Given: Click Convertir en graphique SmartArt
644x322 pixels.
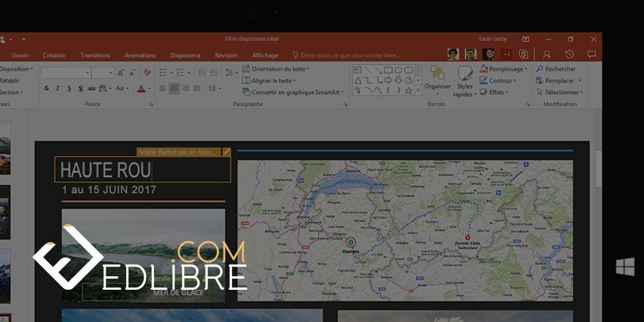Looking at the screenshot, I should tap(293, 92).
